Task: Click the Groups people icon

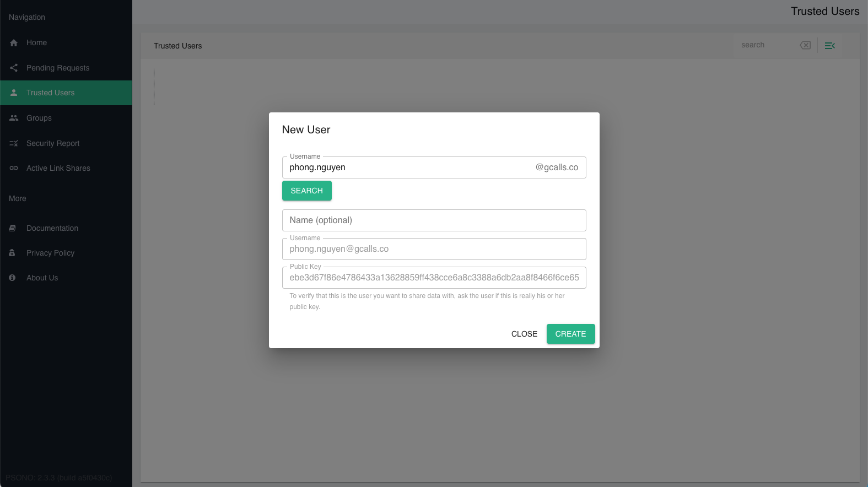Action: pyautogui.click(x=14, y=118)
